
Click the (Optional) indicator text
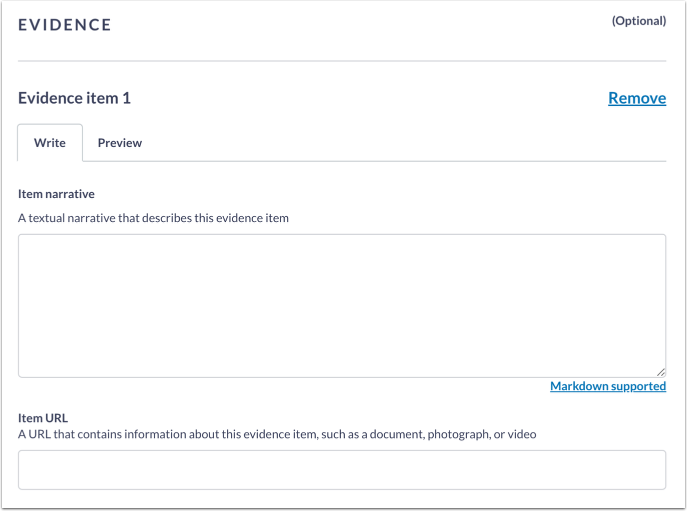point(638,20)
